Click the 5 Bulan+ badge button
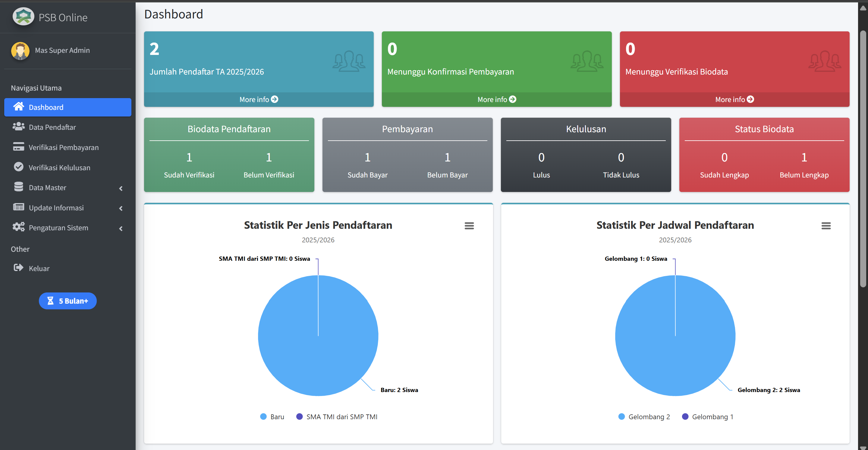Viewport: 868px width, 450px height. click(x=68, y=301)
